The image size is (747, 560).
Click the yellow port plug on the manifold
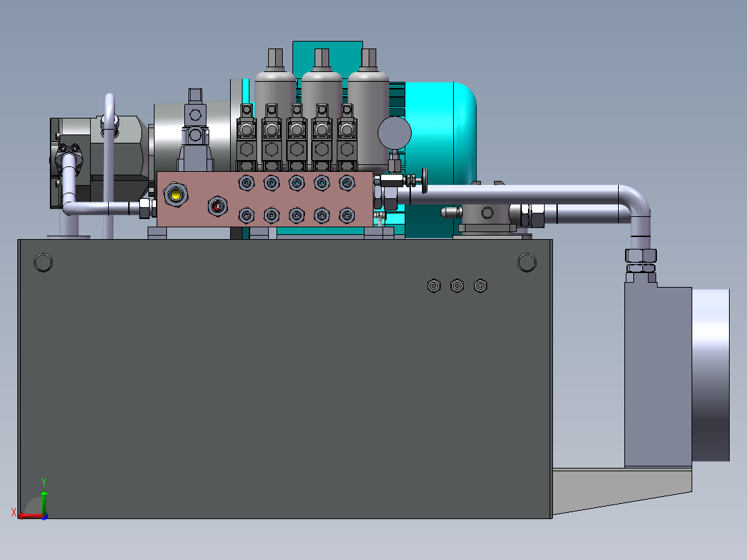tap(176, 195)
